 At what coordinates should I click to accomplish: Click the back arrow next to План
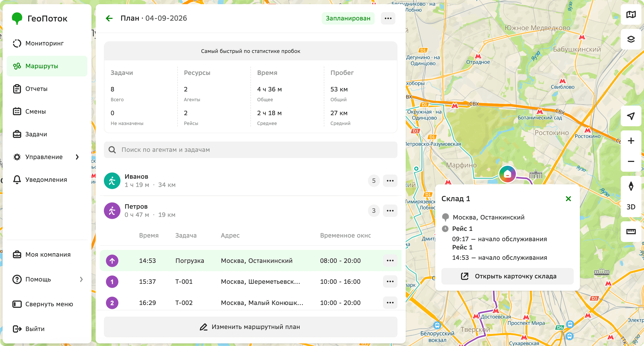coord(109,18)
